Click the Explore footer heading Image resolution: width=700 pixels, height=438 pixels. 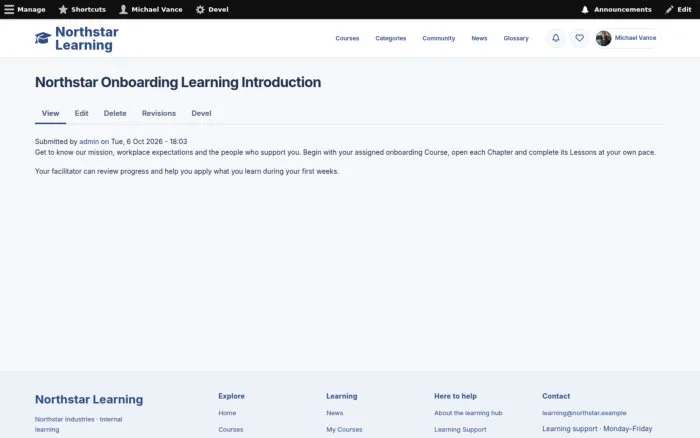231,396
